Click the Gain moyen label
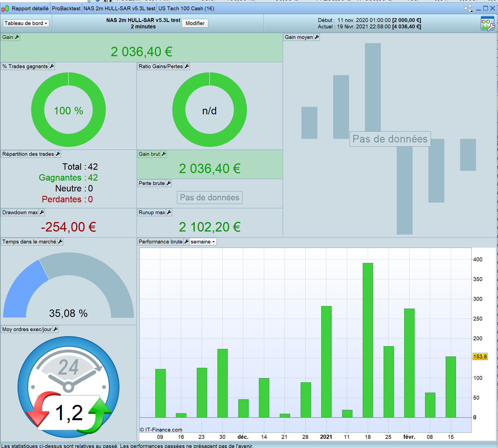The image size is (498, 448). click(299, 37)
